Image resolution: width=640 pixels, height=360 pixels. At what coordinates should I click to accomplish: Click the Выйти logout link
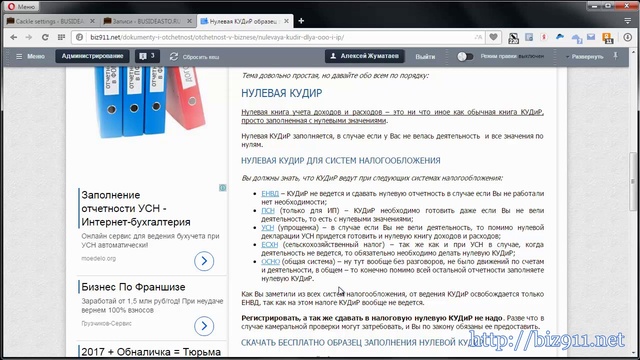coord(425,57)
